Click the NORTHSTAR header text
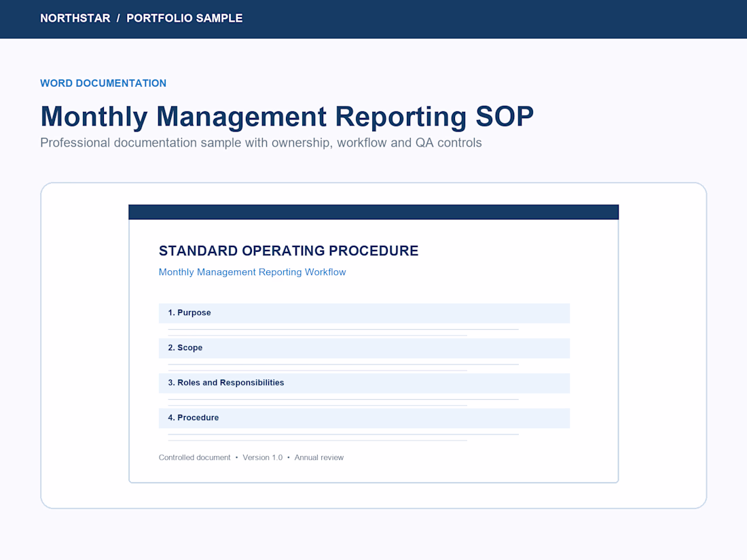Viewport: 747px width, 560px height. (75, 18)
